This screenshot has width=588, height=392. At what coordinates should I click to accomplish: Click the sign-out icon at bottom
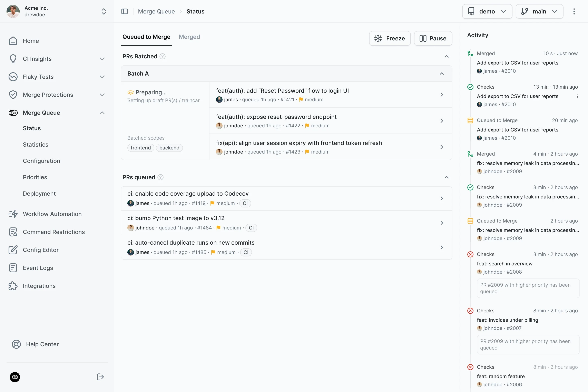click(100, 377)
